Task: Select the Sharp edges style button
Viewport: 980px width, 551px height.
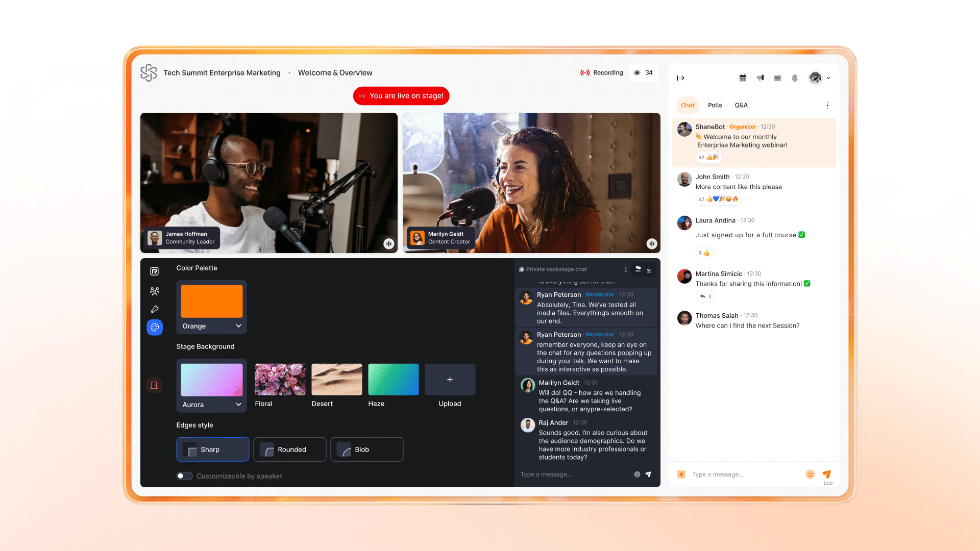Action: click(211, 449)
